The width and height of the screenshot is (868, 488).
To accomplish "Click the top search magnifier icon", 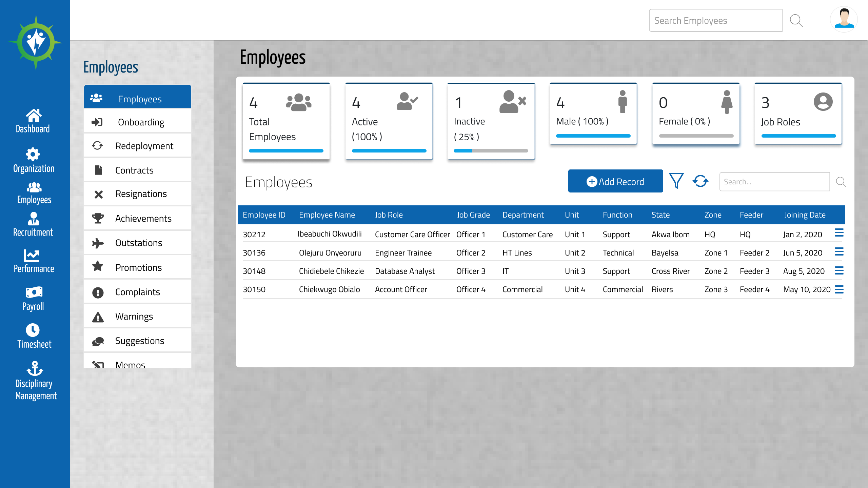I will coord(796,21).
